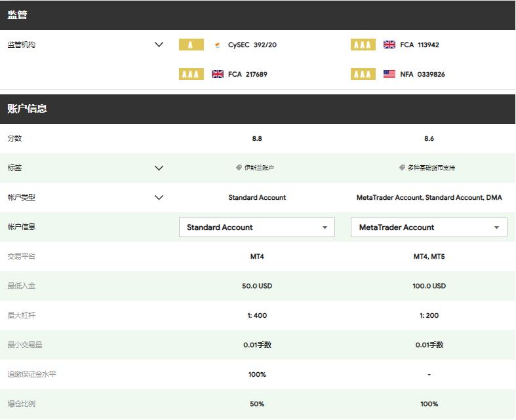
Task: Click the Cyprus flag icon beside CySEC
Action: pos(217,45)
